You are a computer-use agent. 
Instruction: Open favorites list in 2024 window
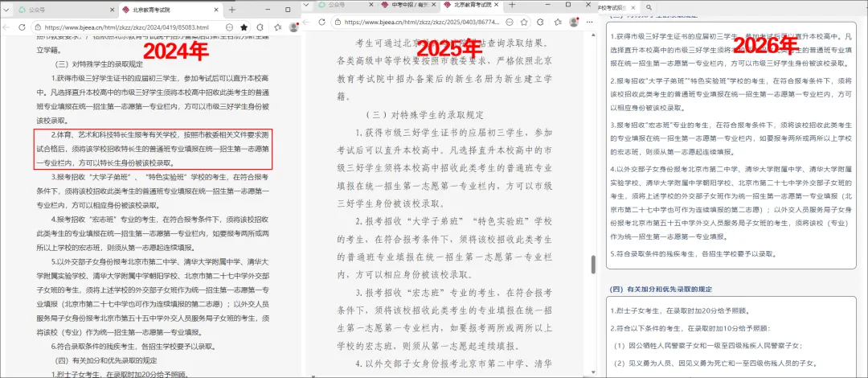[x=278, y=27]
